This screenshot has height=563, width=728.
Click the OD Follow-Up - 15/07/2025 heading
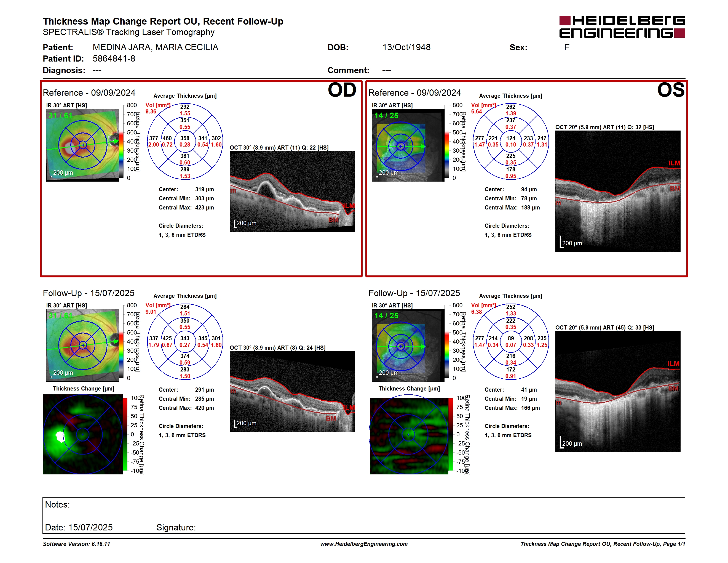89,293
